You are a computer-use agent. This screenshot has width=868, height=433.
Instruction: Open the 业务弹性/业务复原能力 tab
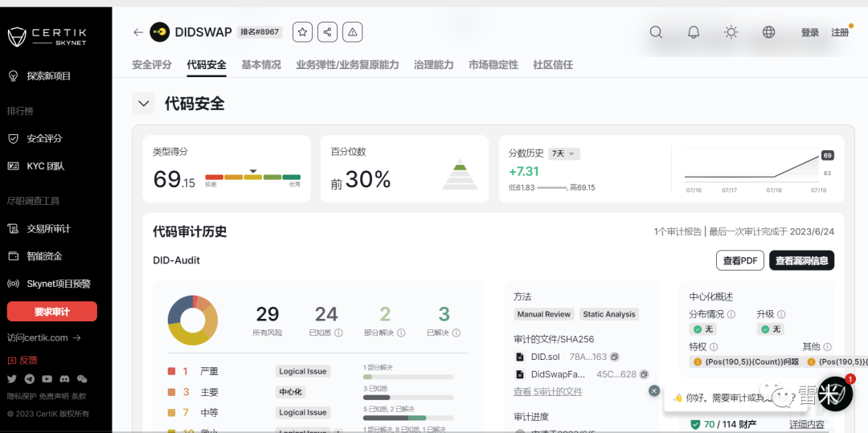tap(348, 65)
